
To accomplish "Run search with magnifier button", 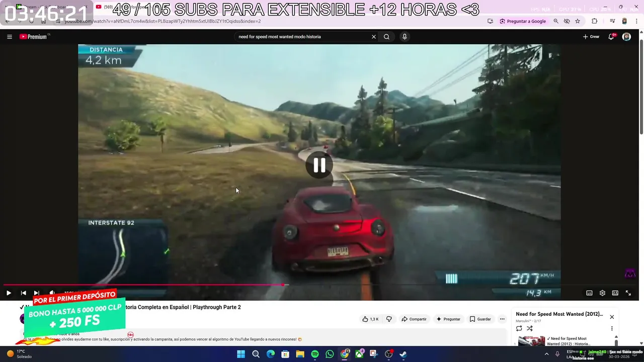I will tap(386, 37).
